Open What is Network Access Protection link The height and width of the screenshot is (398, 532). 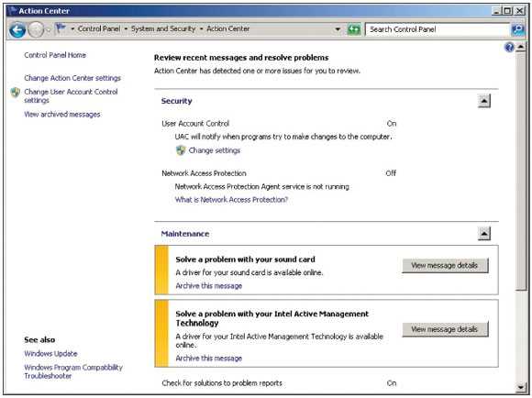(x=231, y=200)
